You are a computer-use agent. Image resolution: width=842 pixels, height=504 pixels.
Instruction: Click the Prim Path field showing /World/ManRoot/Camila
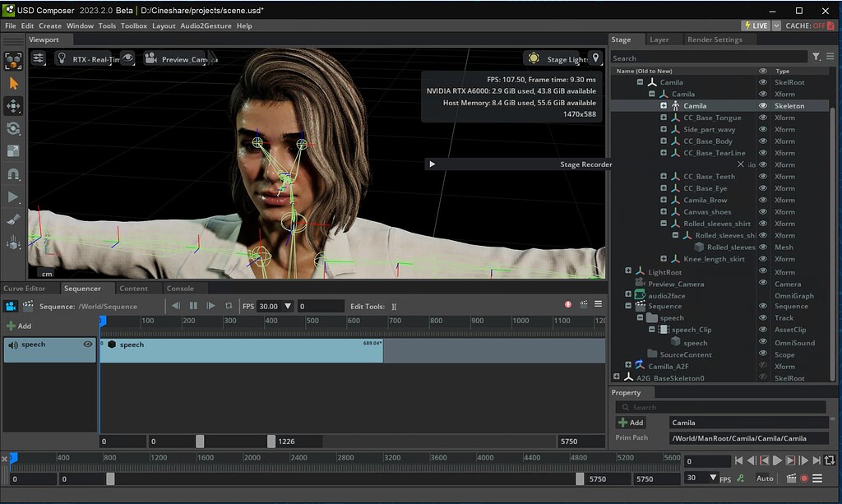point(748,437)
